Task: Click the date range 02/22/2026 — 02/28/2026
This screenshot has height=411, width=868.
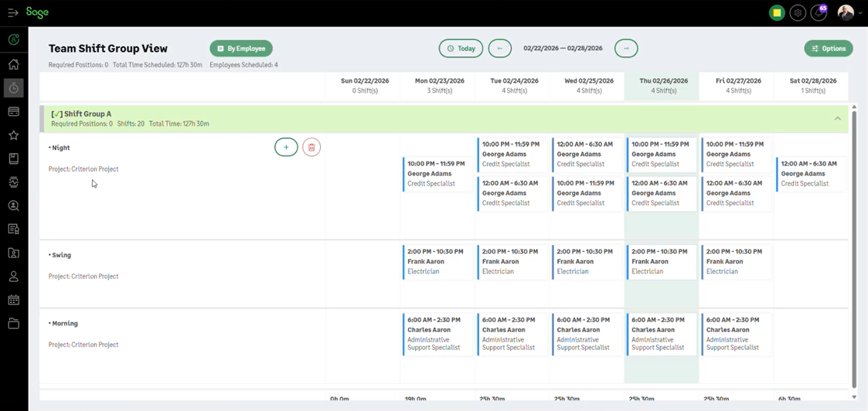Action: point(563,48)
